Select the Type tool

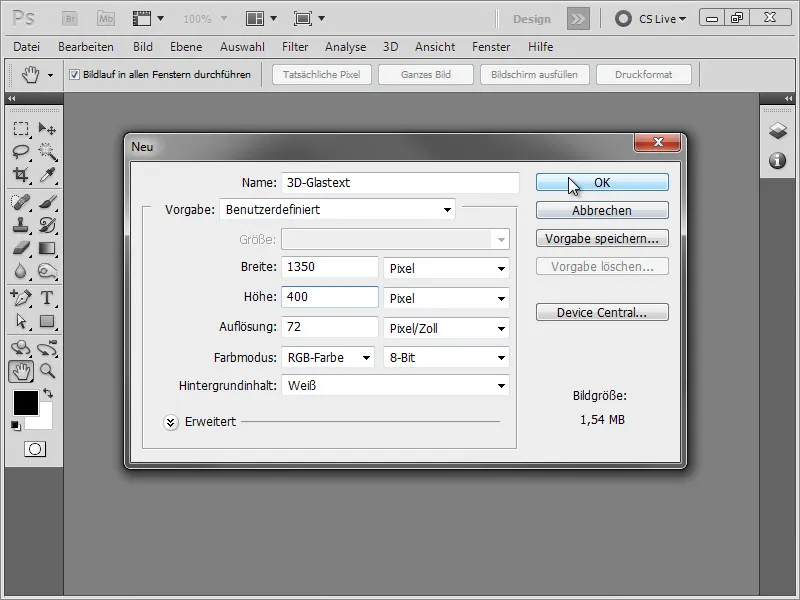[x=47, y=297]
